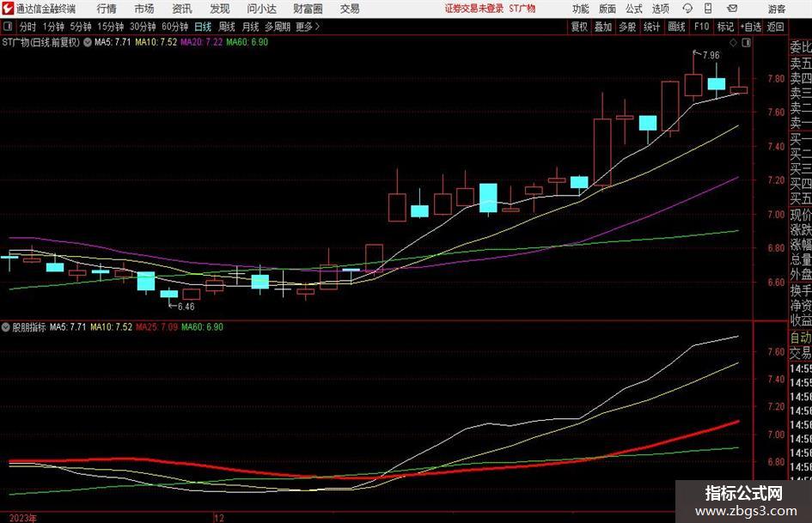Open the 版面 menu
The image size is (812, 523).
[607, 9]
